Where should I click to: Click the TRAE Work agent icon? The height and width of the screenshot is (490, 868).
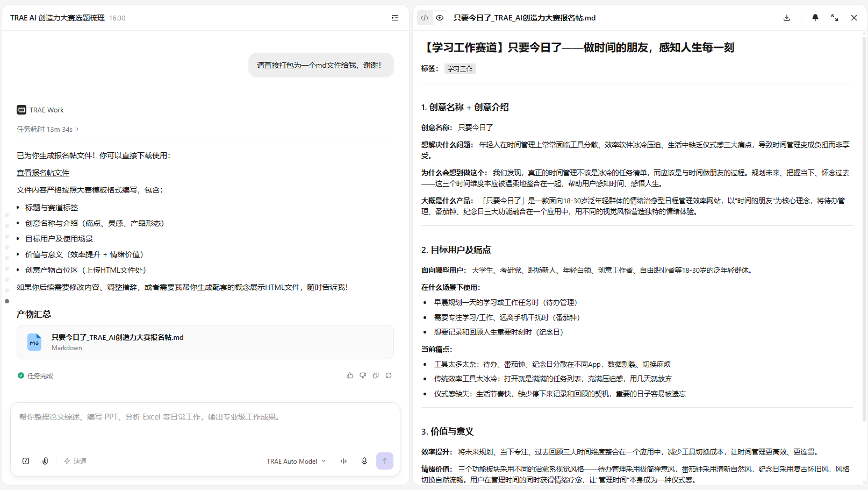pos(21,110)
